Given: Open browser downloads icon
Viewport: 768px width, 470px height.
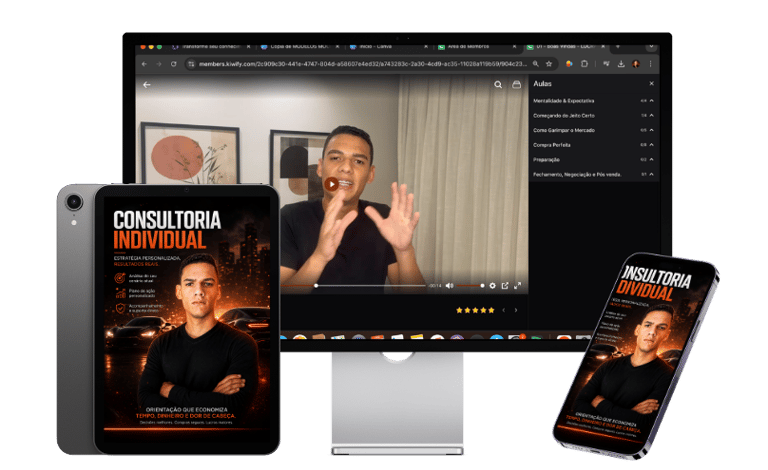Looking at the screenshot, I should [621, 64].
